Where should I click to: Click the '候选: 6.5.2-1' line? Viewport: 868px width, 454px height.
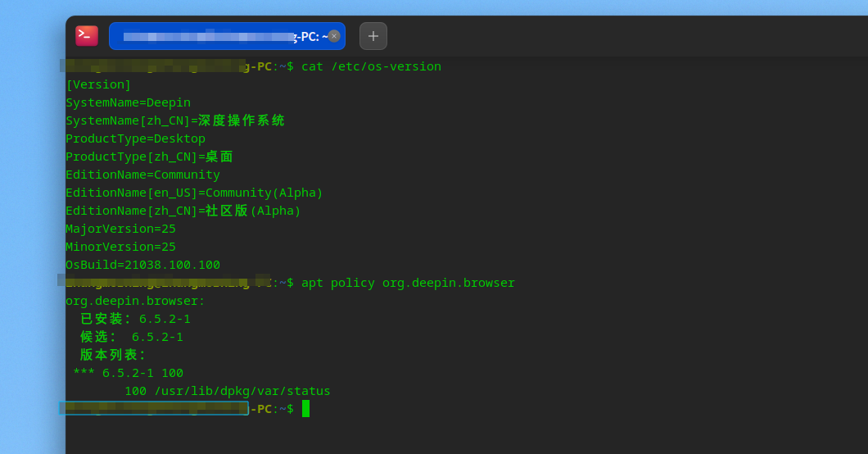point(132,337)
